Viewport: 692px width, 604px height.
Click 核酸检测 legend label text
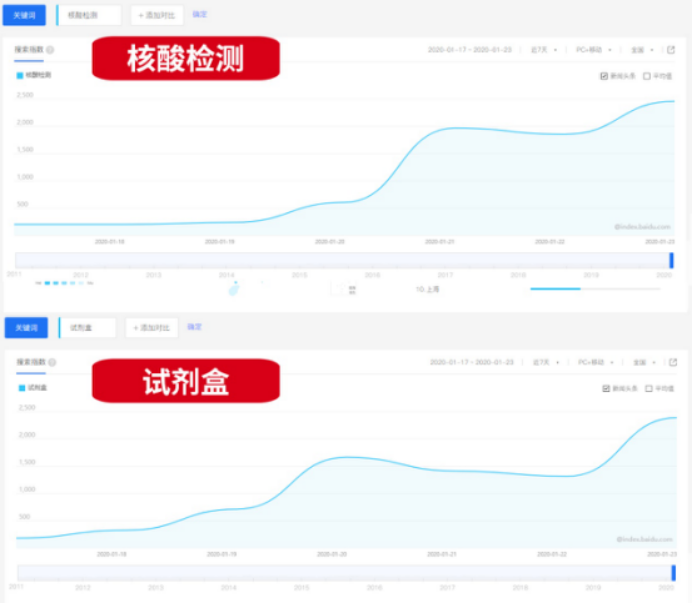(x=38, y=75)
